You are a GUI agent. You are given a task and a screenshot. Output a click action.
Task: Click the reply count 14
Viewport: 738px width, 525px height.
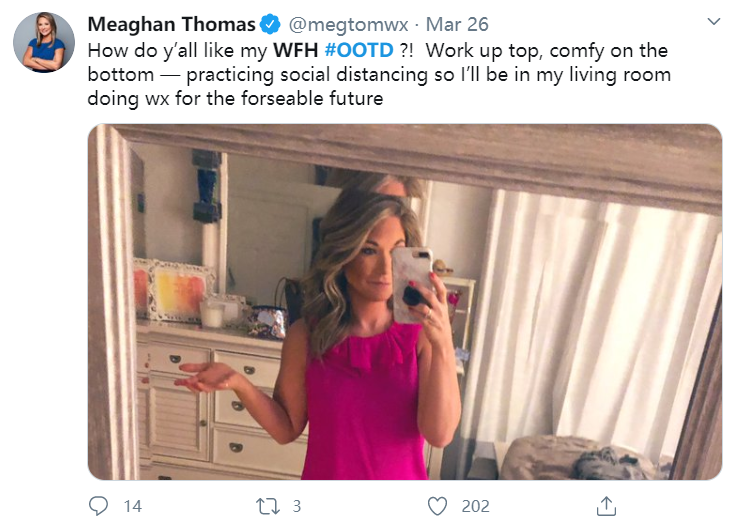pos(132,506)
